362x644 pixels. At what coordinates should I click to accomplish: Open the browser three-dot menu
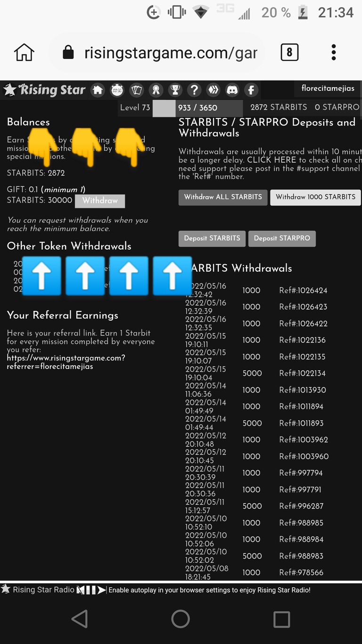point(334,52)
